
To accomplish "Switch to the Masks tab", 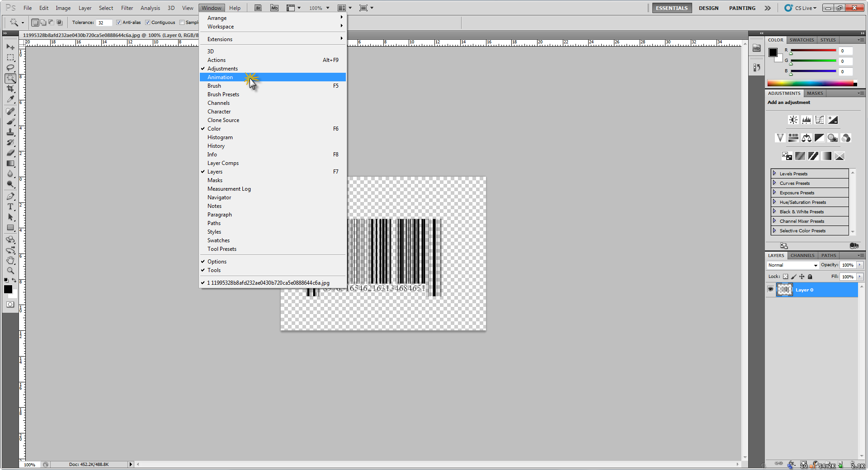I will click(x=815, y=93).
